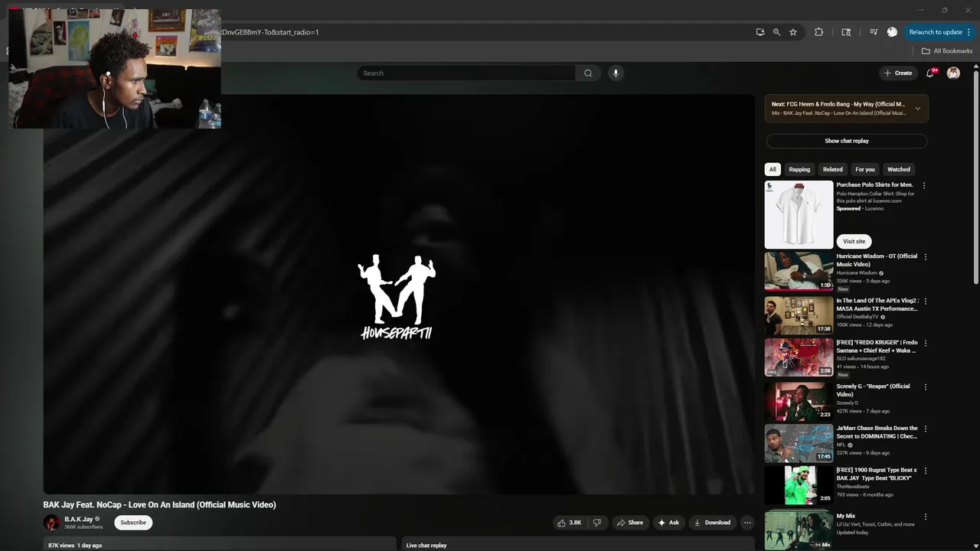Subscribe to B.A.K Jay

point(133,523)
